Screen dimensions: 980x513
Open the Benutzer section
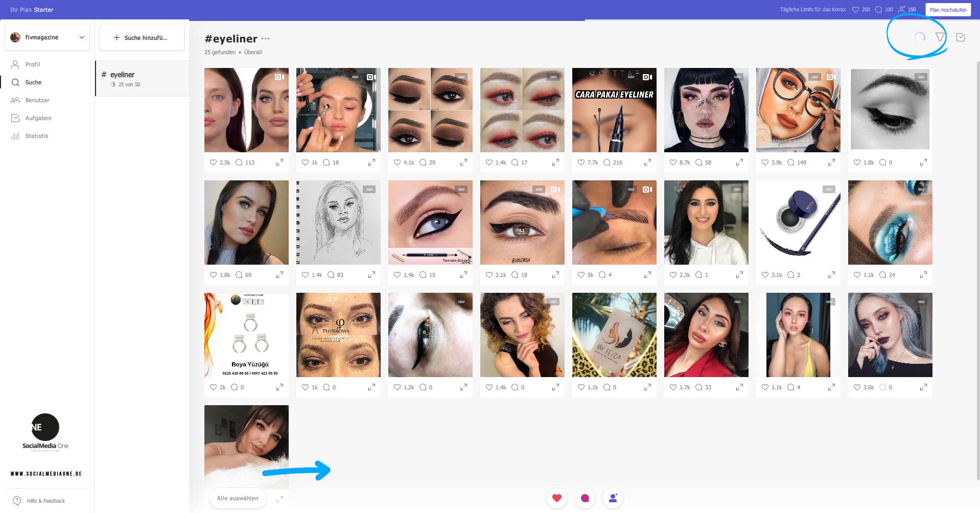point(37,100)
